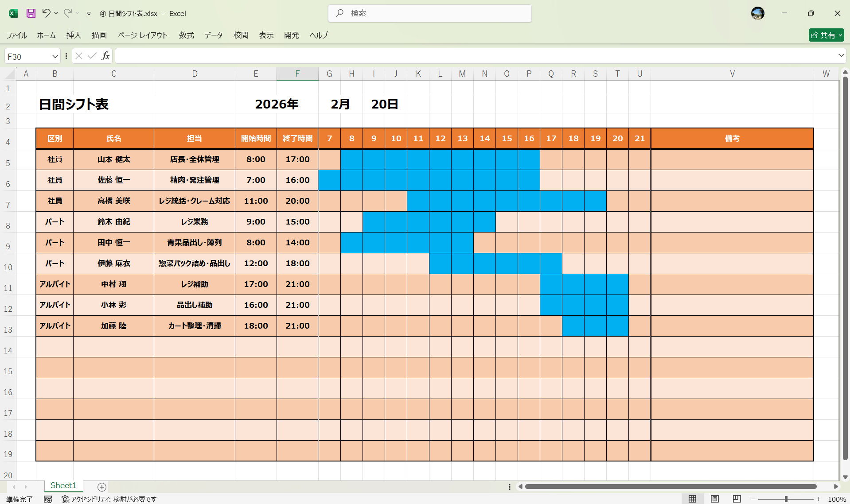Screen dimensions: 850x504
Task: Open the Undo history dropdown arrow
Action: click(x=56, y=13)
